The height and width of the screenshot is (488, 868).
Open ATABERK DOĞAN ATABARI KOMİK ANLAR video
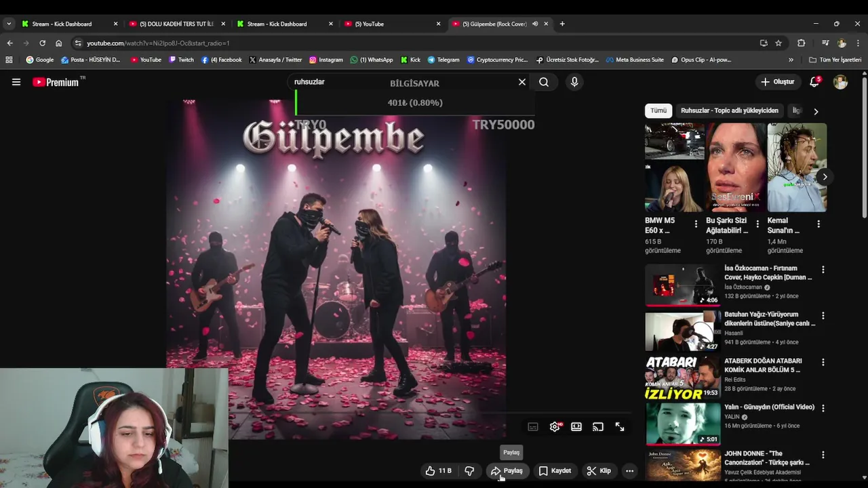[683, 378]
